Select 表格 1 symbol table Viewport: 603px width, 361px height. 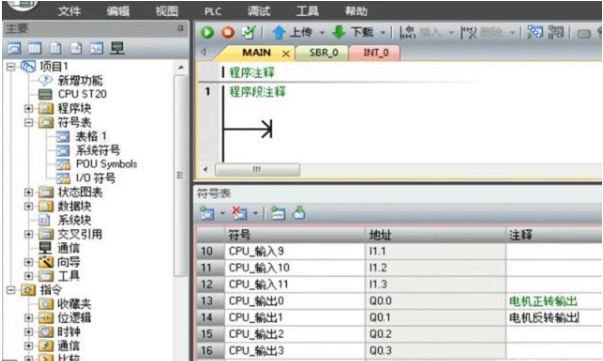pyautogui.click(x=91, y=136)
